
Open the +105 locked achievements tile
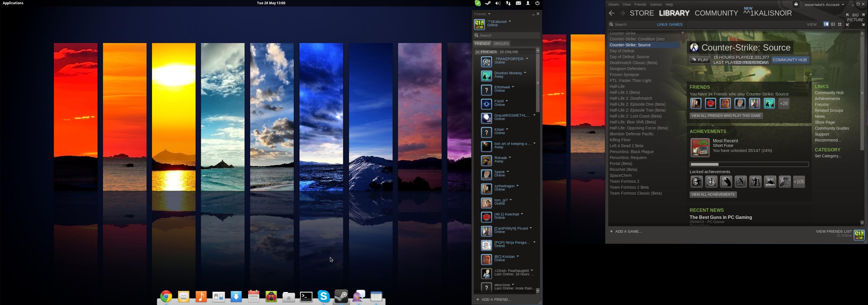coord(799,182)
